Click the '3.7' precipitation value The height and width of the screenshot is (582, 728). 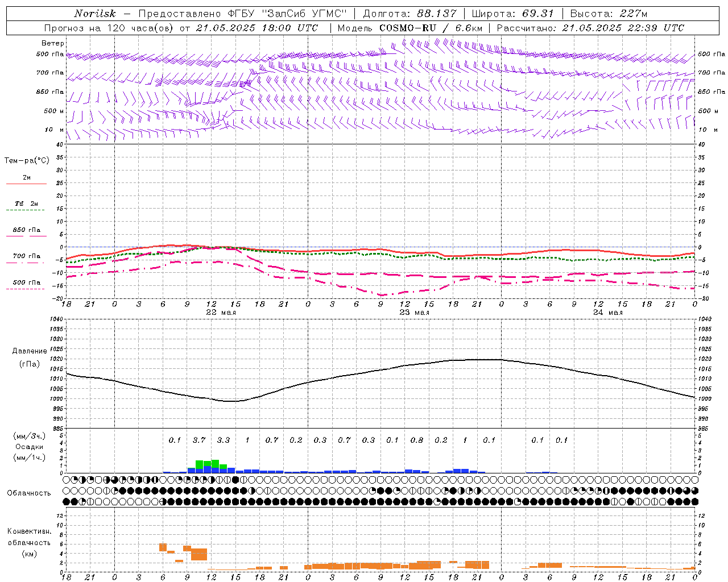pyautogui.click(x=199, y=440)
